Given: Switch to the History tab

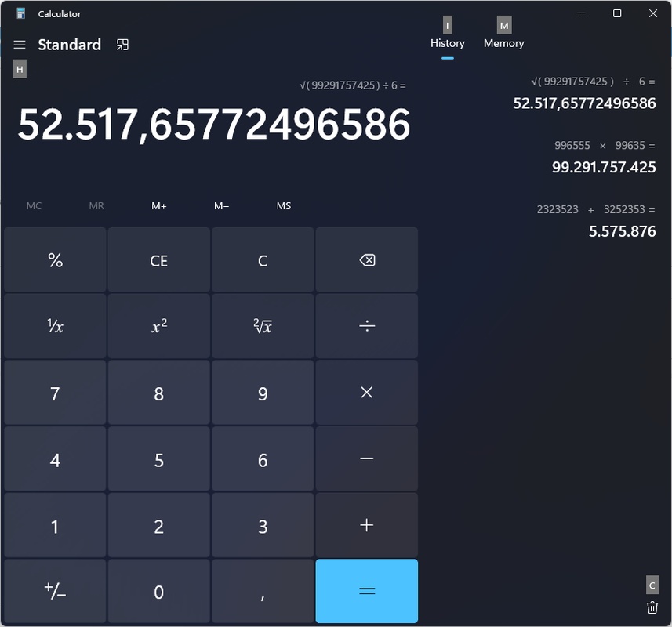Looking at the screenshot, I should click(x=448, y=43).
